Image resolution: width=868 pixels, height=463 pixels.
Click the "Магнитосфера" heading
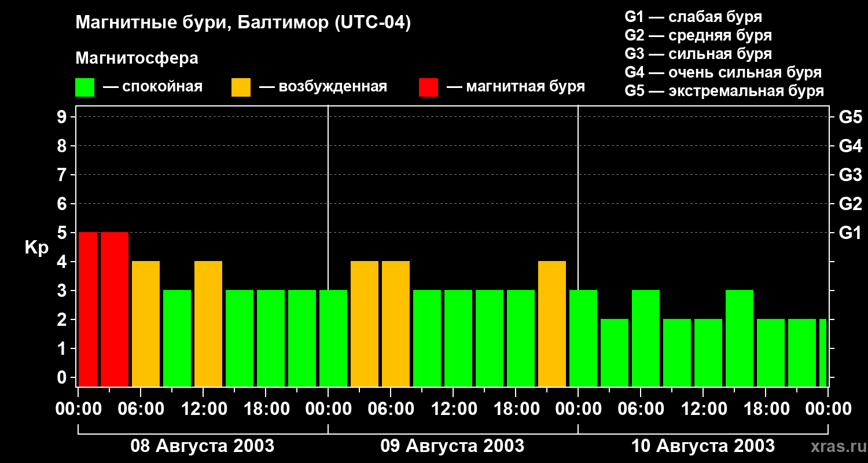137,58
